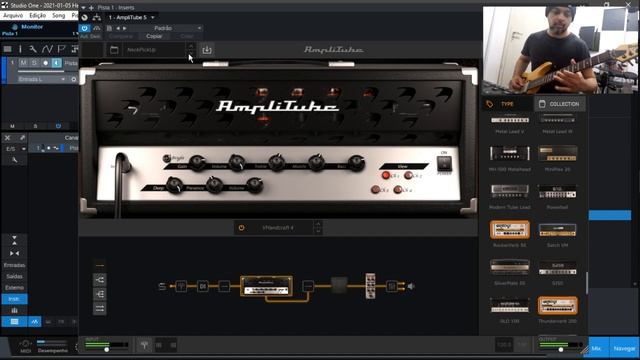Toggle input monitoring on track 1
The image size is (640, 360).
tap(56, 62)
